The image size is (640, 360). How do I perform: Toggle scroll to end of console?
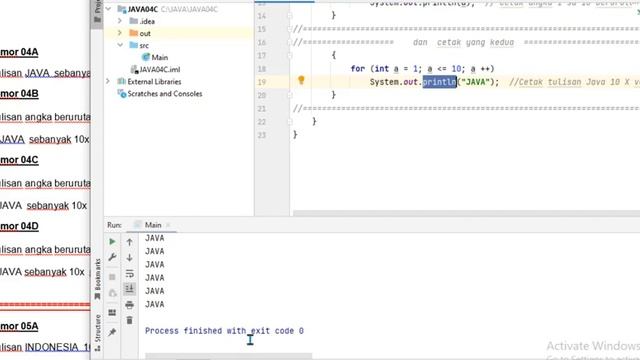coord(129,289)
